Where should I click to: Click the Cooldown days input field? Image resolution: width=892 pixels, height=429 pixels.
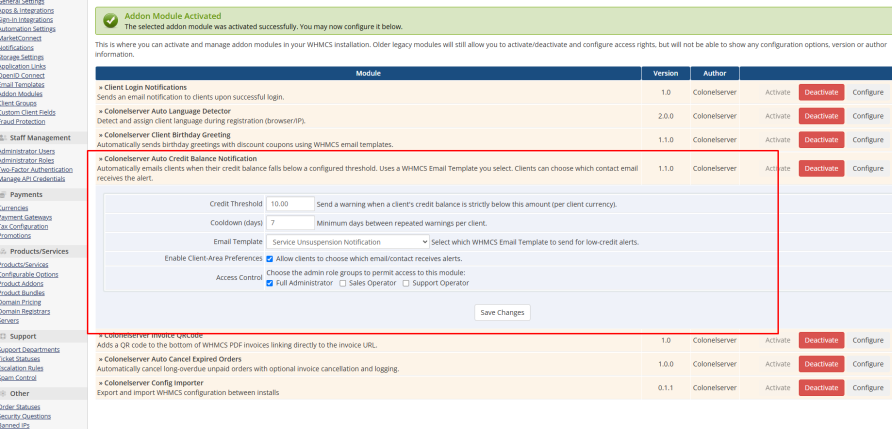click(290, 222)
